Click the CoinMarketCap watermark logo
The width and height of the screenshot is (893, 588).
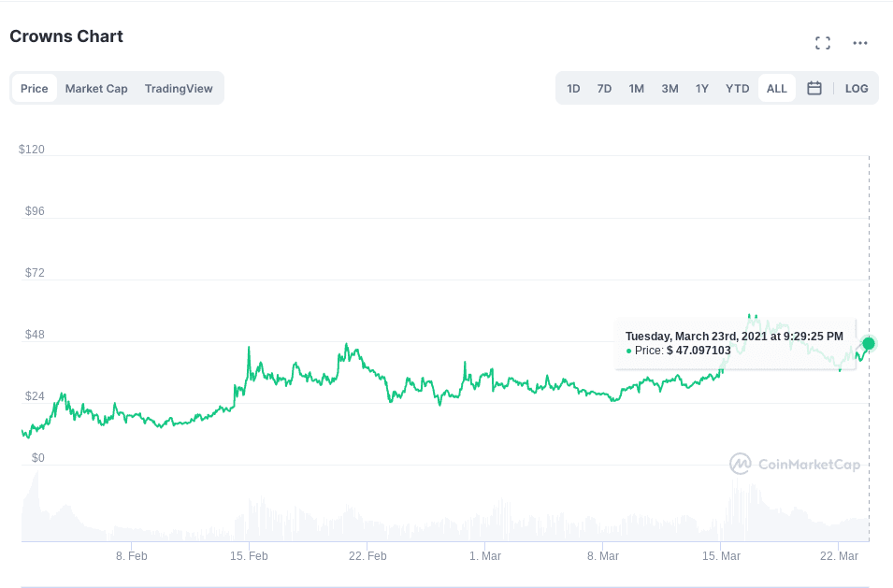pyautogui.click(x=794, y=464)
